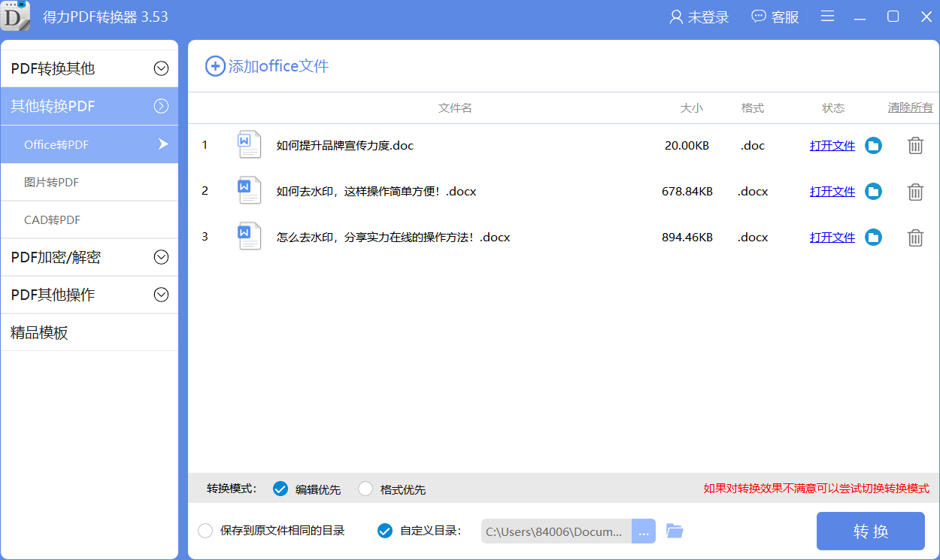Delete 怎么去水印 docx with trash icon
940x560 pixels.
coord(915,238)
